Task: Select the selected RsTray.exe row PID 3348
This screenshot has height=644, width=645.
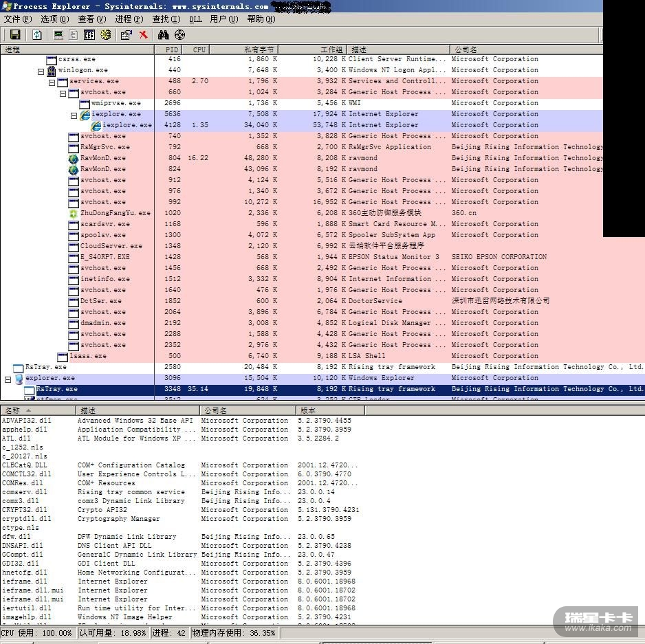Action: click(322, 389)
